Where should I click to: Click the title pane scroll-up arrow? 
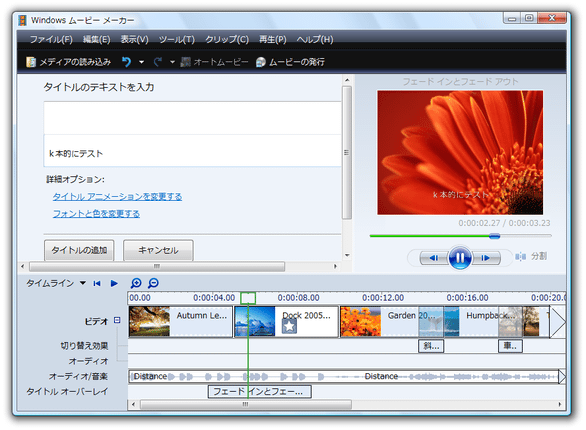(x=347, y=80)
